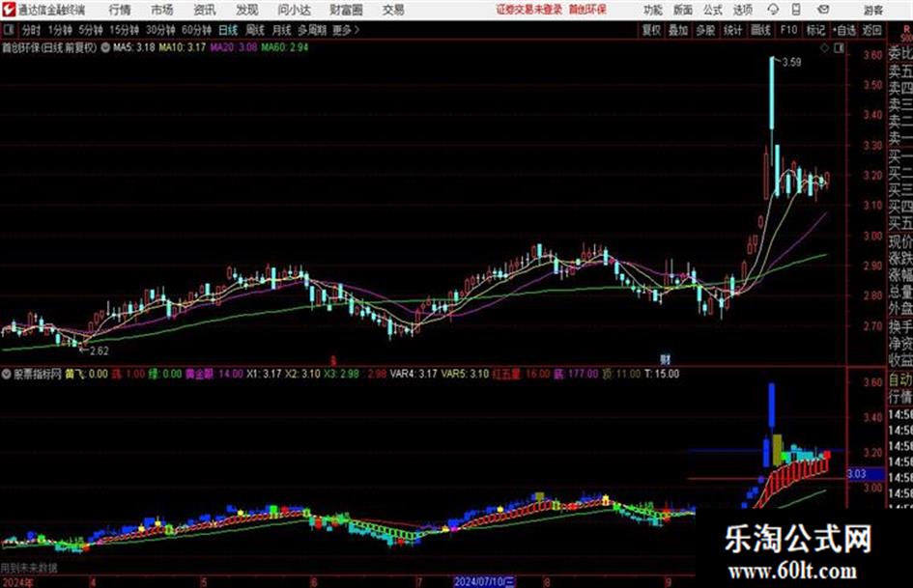Switch to 60分钟 period tab

(196, 30)
